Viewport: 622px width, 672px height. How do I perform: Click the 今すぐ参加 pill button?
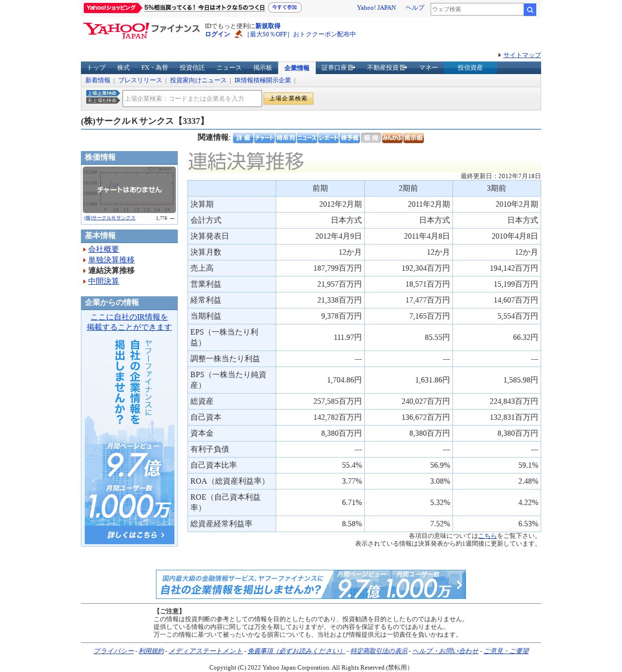click(x=285, y=8)
